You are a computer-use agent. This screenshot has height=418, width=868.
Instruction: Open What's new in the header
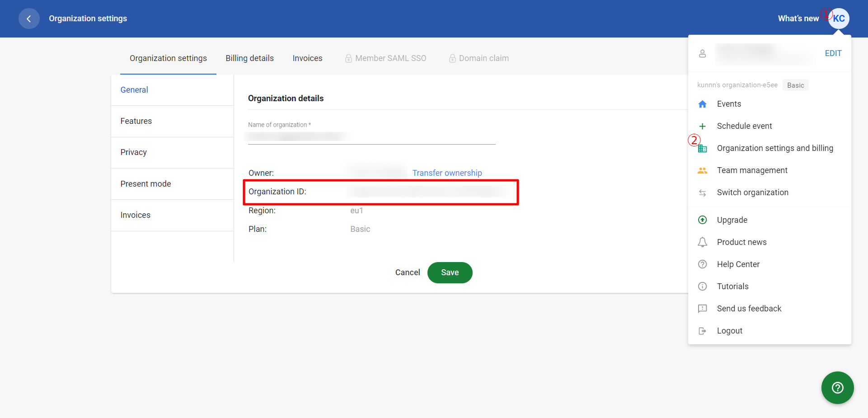click(x=798, y=19)
